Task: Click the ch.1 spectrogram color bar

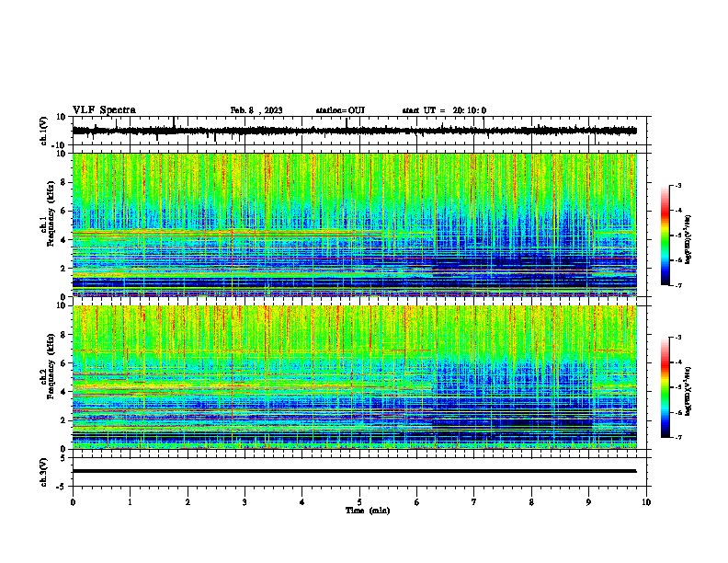Action: click(x=665, y=236)
